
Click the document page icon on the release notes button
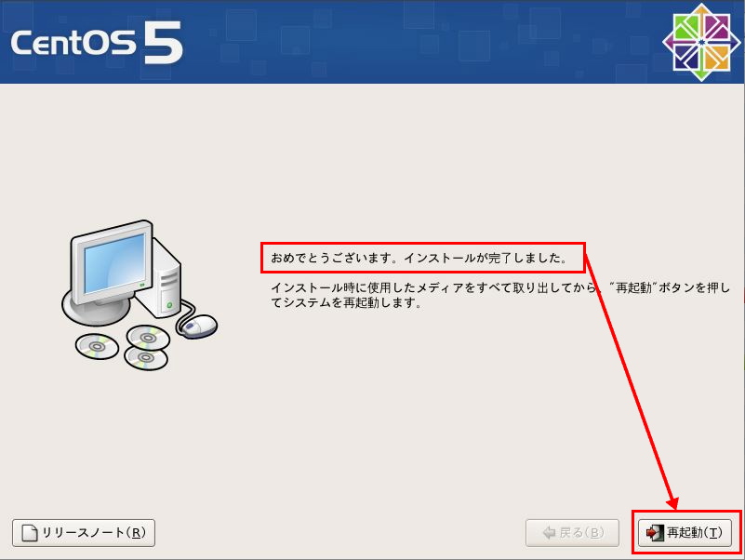tap(30, 533)
